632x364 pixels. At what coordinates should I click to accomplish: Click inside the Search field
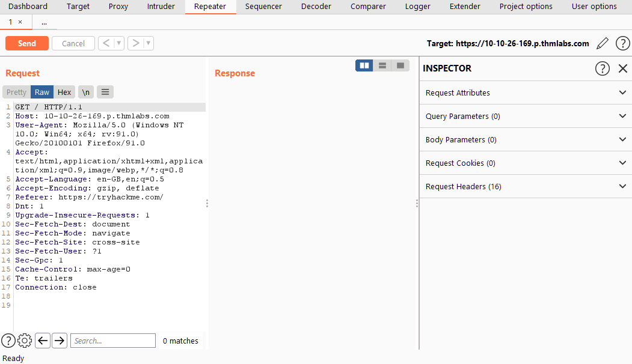(112, 341)
